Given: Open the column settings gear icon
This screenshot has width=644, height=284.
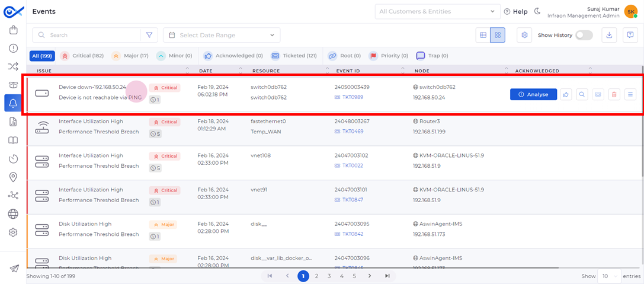Looking at the screenshot, I should click(524, 36).
